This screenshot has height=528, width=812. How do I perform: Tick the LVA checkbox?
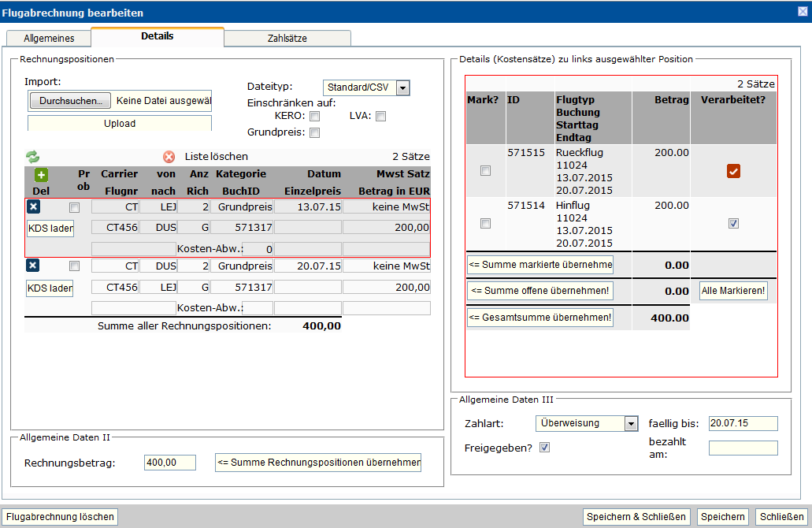380,117
